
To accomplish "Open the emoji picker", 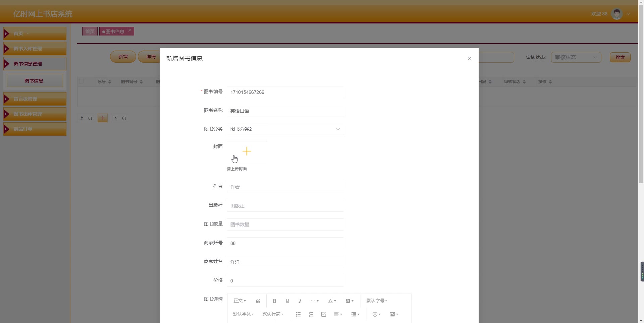I will pos(377,314).
